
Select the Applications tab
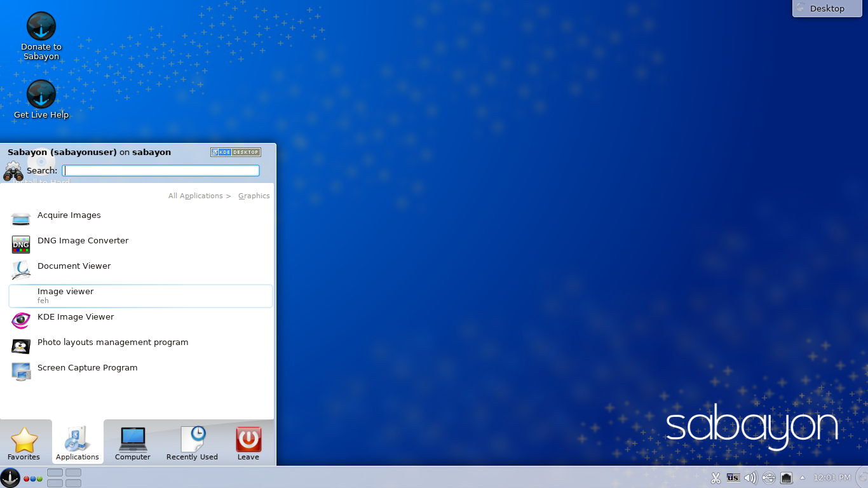(x=78, y=442)
